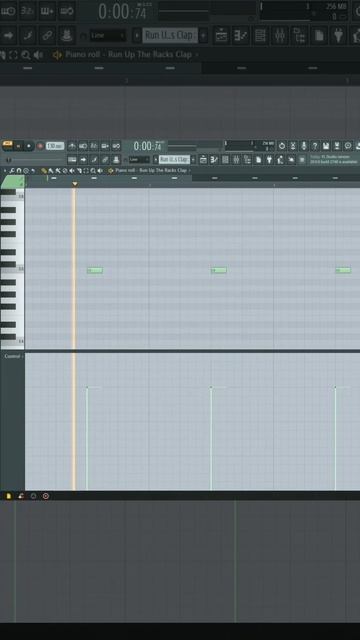Open the Piano roll view in the bright toolbar

coord(214,160)
